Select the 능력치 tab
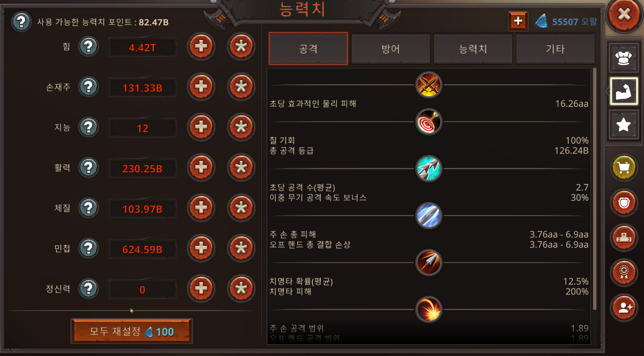This screenshot has height=356, width=644. (473, 49)
